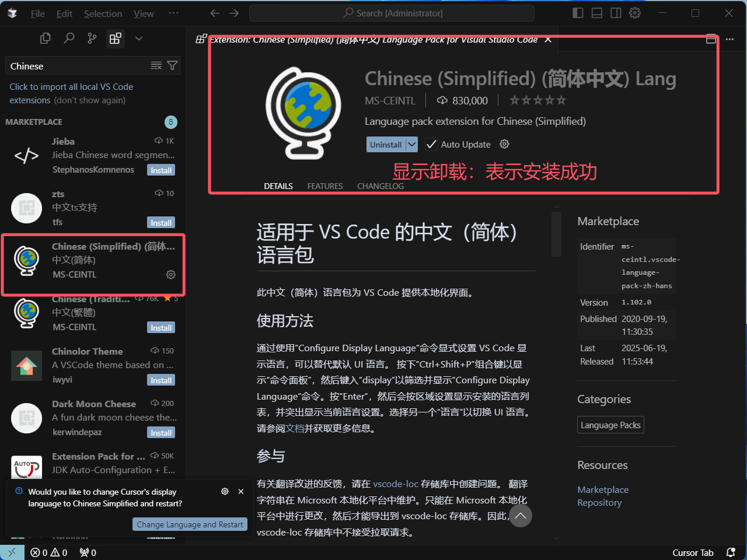
Task: Open the Language Packs category
Action: click(610, 425)
